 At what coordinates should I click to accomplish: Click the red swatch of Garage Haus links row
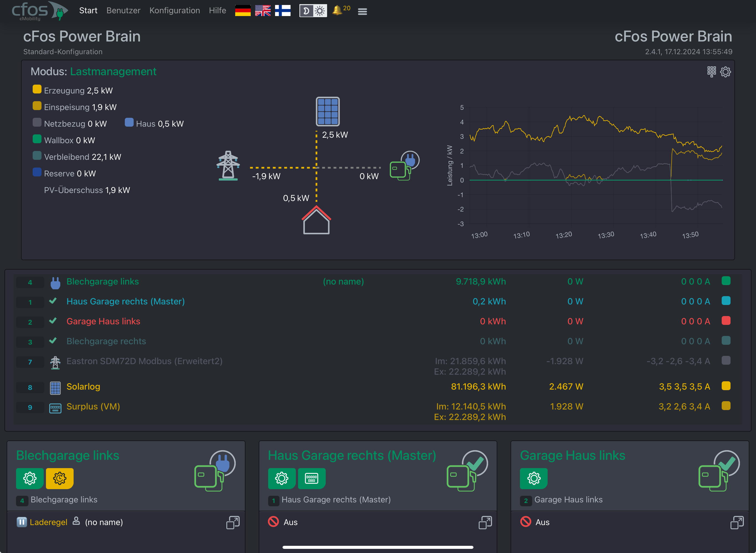726,320
